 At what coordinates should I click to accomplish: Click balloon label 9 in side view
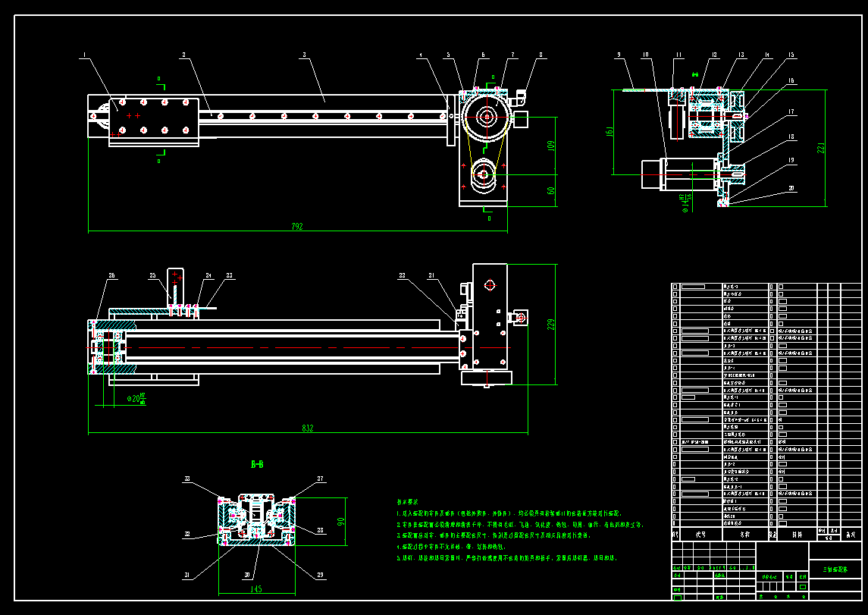point(619,55)
